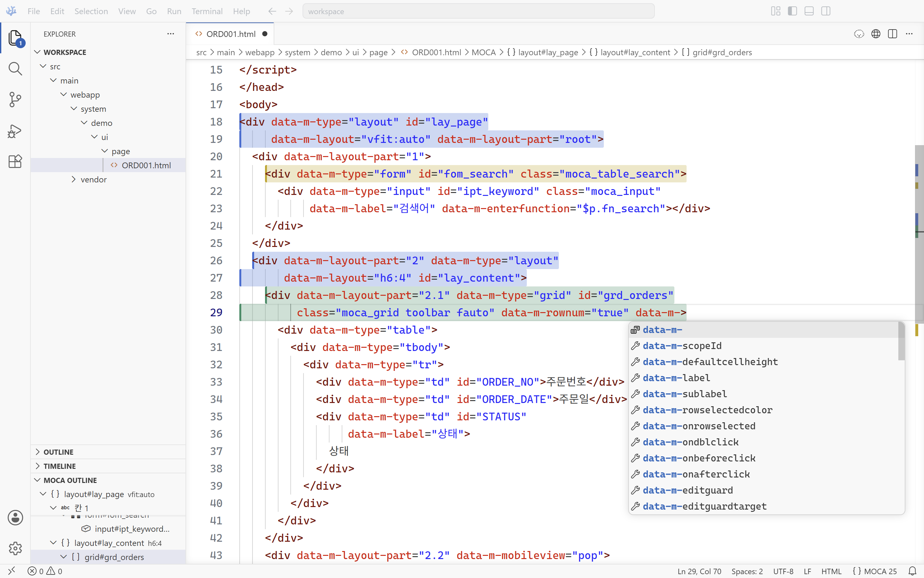Open the Explorer view in activity bar

tap(15, 38)
